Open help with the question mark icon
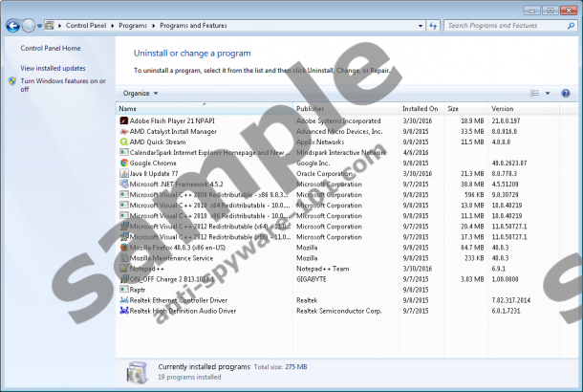Viewport: 583px width, 392px height. pyautogui.click(x=566, y=93)
